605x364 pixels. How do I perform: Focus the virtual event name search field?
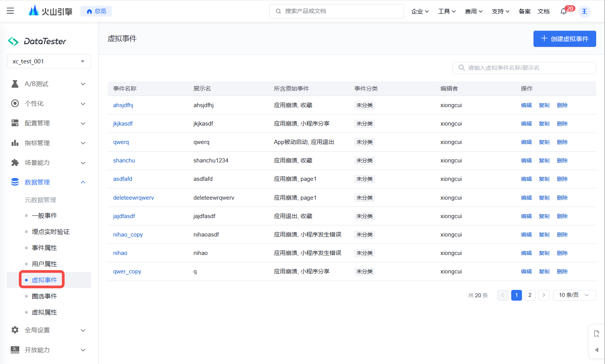tap(524, 68)
